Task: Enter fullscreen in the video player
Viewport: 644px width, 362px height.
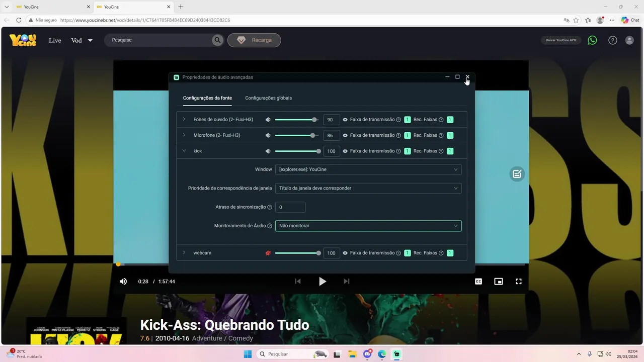Action: [x=519, y=282]
